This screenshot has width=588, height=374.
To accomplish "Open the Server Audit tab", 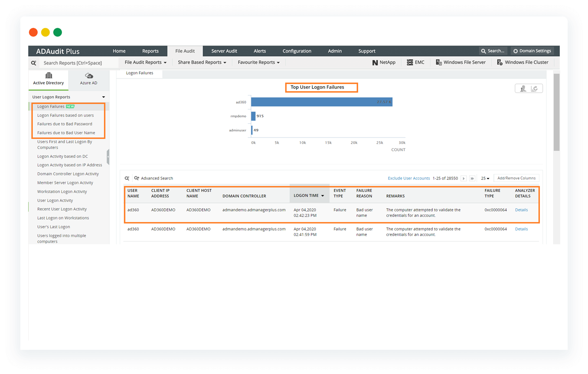I will 224,51.
